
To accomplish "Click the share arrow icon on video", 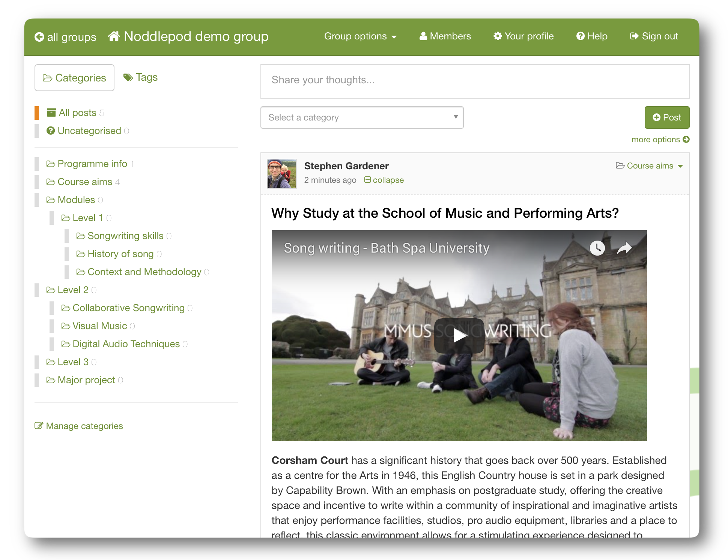I will point(624,248).
